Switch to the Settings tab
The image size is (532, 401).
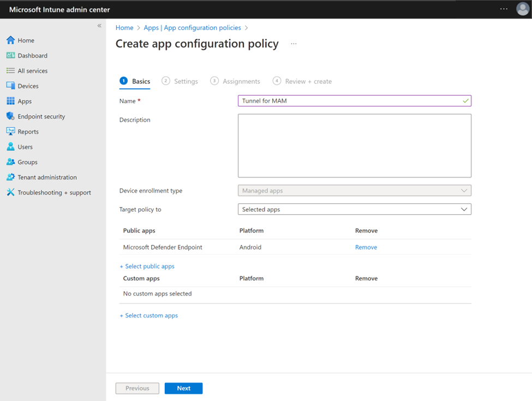185,81
